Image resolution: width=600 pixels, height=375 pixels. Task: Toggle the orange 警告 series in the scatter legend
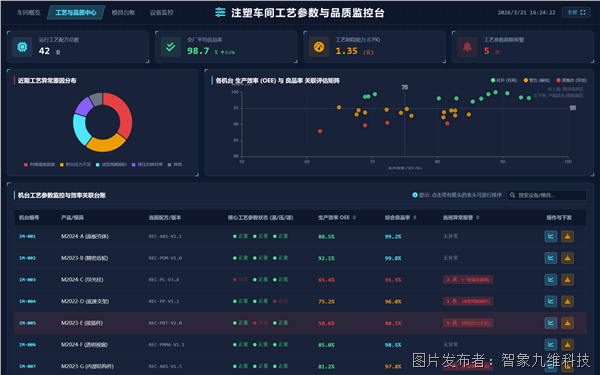tap(537, 80)
